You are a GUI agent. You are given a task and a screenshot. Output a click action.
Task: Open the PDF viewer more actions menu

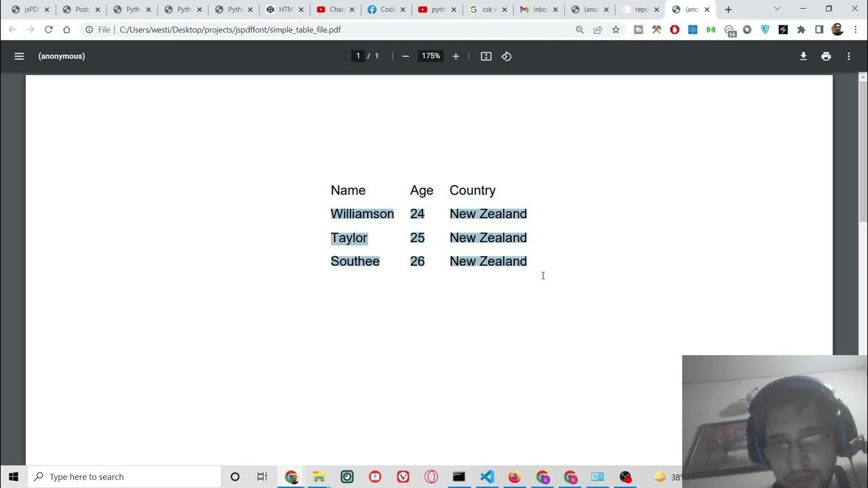848,56
